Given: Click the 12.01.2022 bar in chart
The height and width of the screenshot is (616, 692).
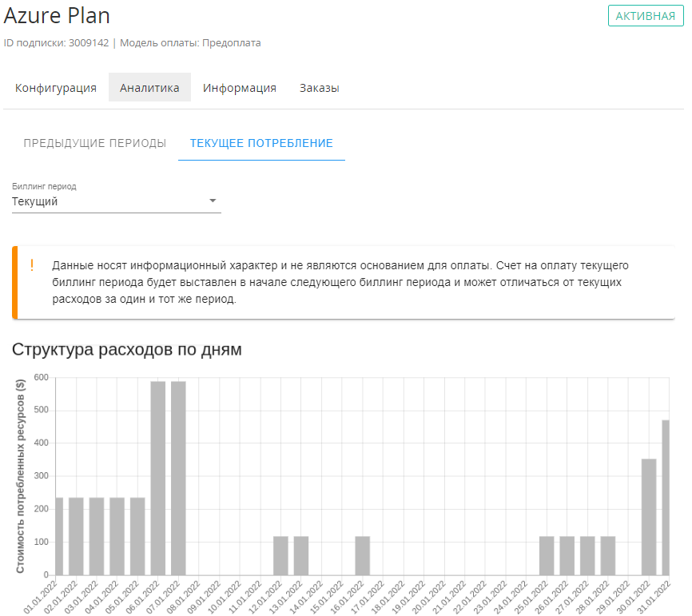Looking at the screenshot, I should pos(280,555).
